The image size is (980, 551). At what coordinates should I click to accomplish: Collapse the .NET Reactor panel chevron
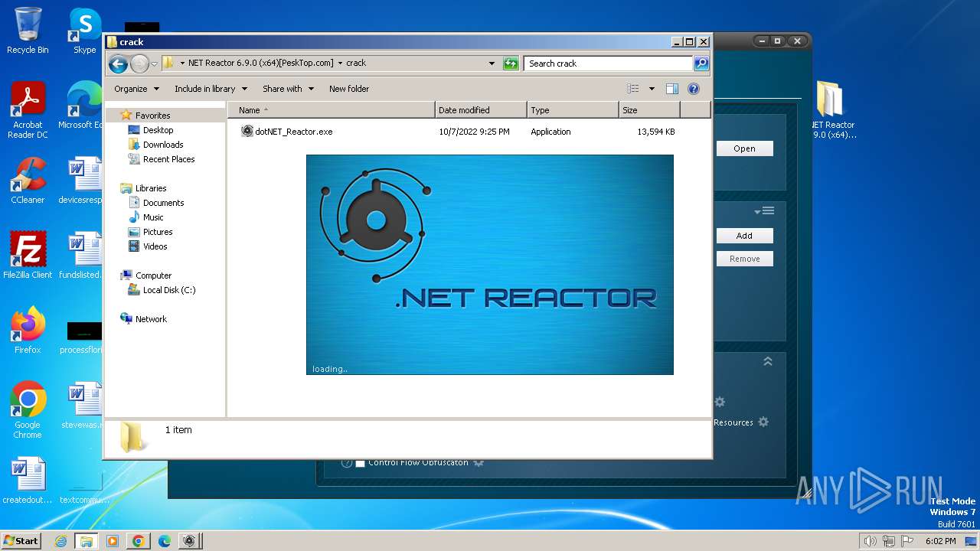[768, 361]
